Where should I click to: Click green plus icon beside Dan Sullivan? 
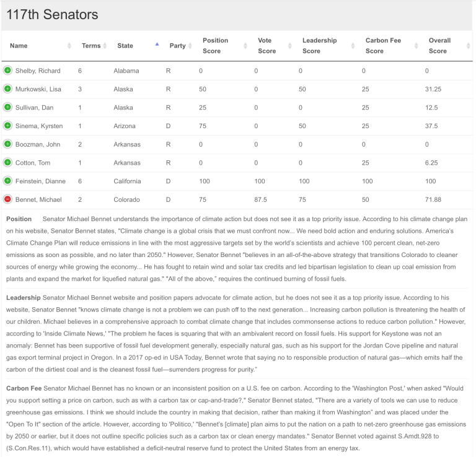7,108
